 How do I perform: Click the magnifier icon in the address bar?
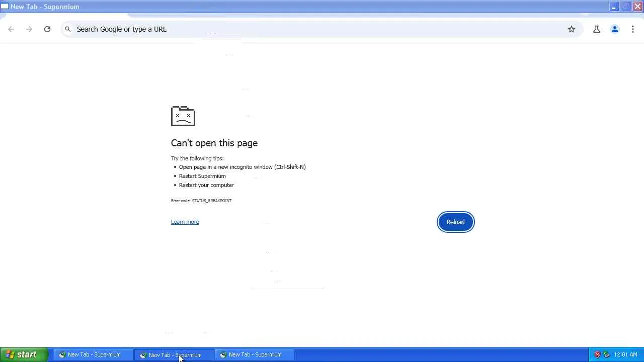[x=68, y=29]
